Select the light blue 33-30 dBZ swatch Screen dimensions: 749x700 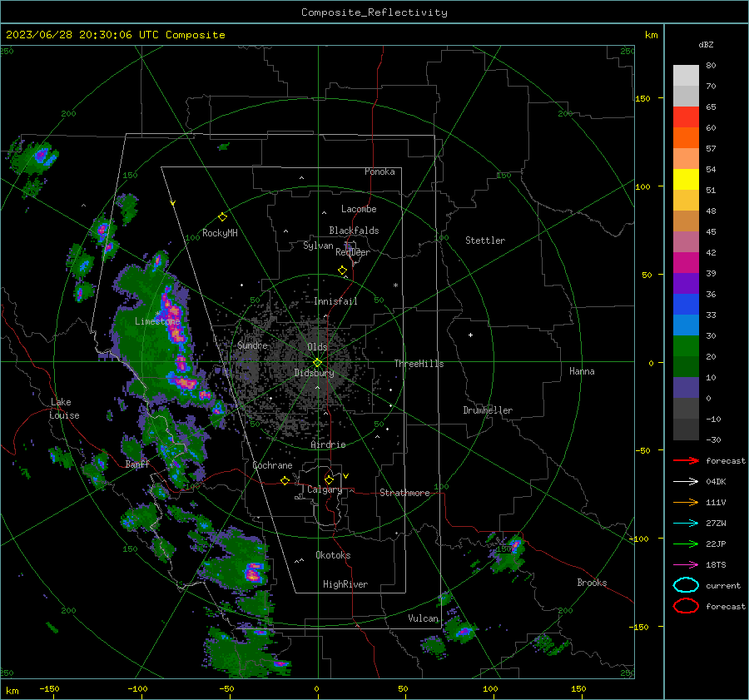click(x=686, y=325)
